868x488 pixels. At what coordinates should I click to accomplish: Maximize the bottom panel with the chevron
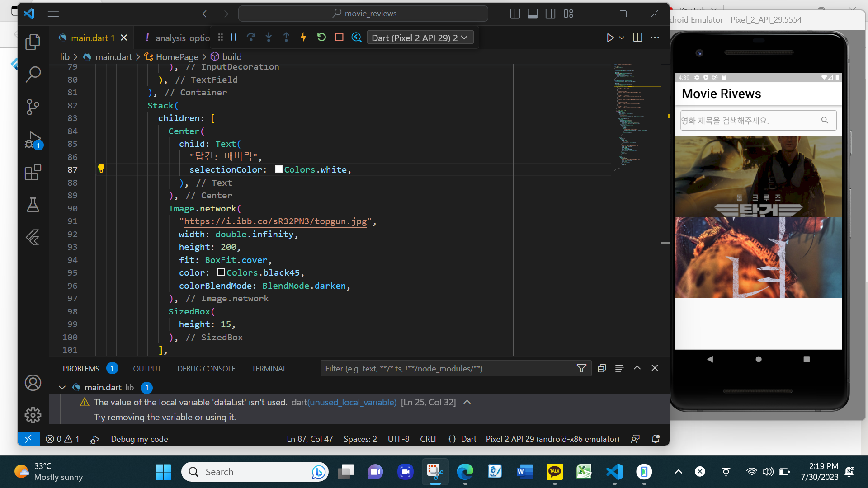click(637, 368)
